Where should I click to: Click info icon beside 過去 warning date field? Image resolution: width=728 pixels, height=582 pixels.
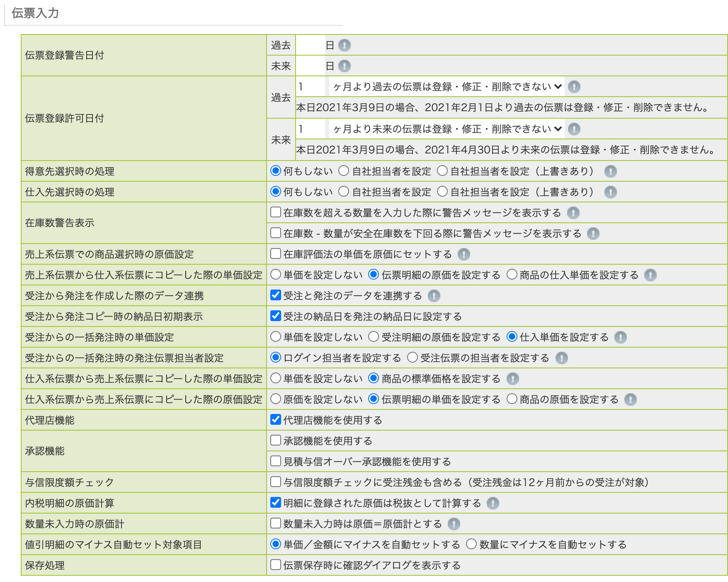344,45
